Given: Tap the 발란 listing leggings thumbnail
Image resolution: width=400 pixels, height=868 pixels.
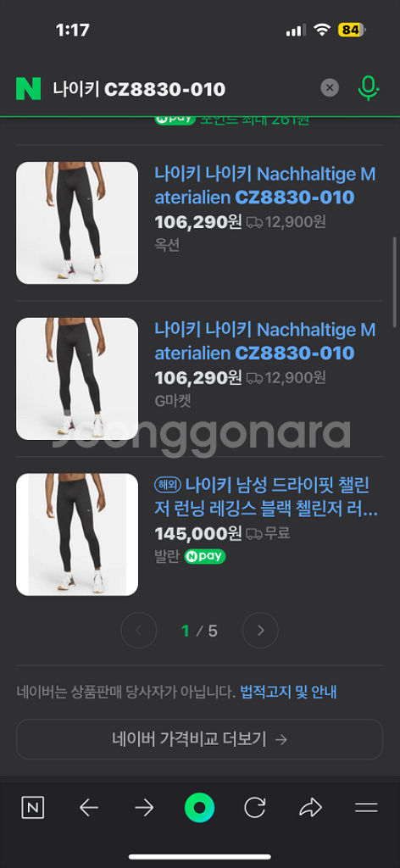Looking at the screenshot, I should [x=77, y=535].
